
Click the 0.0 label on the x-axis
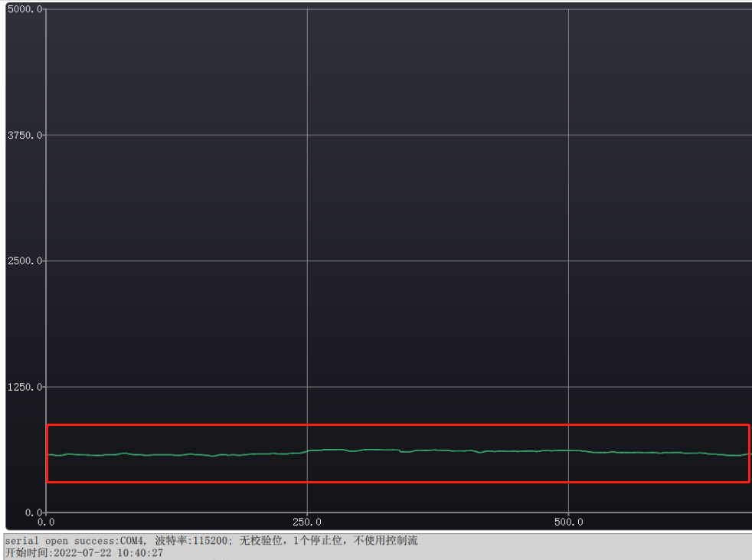[47, 522]
